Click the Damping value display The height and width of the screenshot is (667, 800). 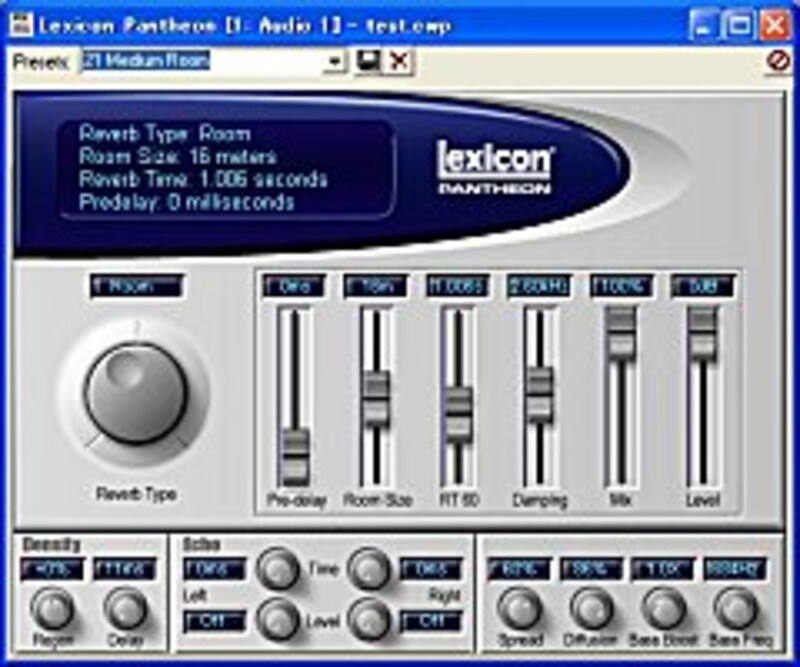(x=539, y=286)
